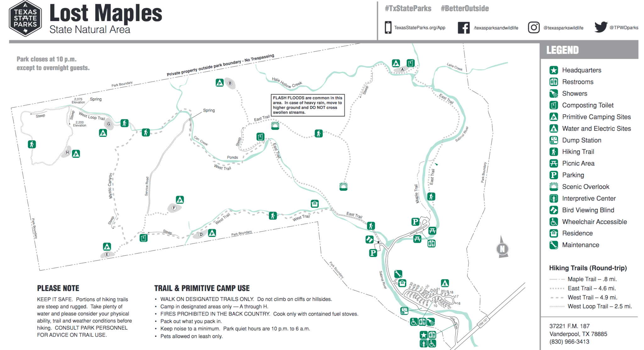Click the Facebook logo icon

(464, 28)
